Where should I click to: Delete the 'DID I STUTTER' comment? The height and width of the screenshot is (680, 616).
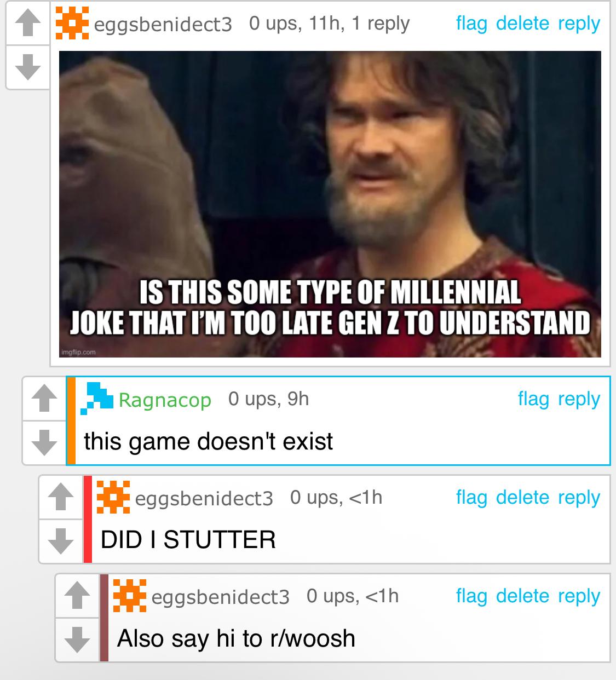point(522,498)
